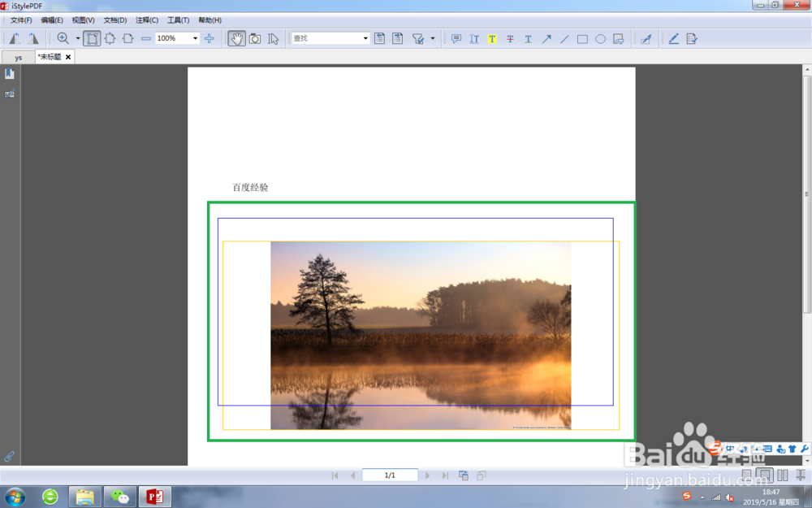Select the Snapshot camera tool

click(255, 38)
